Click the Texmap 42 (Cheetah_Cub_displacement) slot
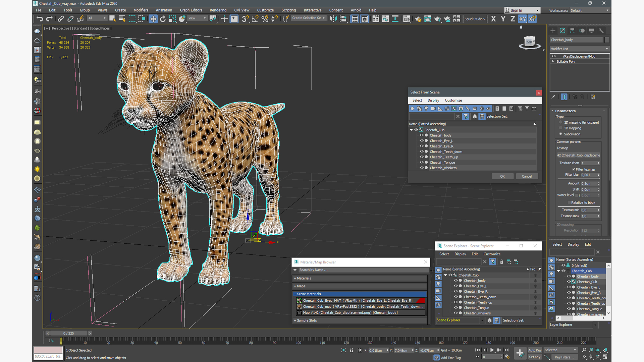 pos(578,155)
